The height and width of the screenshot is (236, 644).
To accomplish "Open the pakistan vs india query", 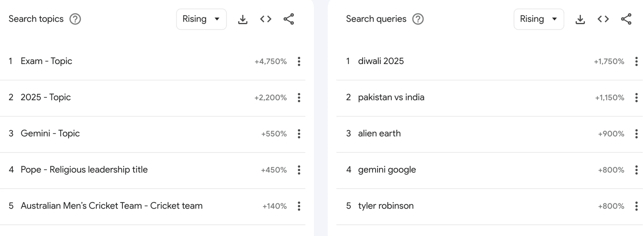I will point(391,97).
